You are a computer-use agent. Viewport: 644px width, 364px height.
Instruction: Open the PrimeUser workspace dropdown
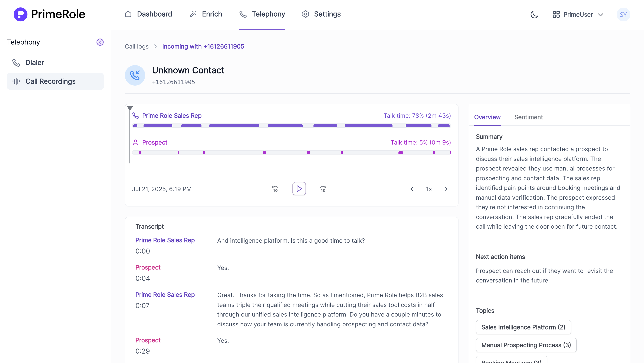[x=578, y=14]
